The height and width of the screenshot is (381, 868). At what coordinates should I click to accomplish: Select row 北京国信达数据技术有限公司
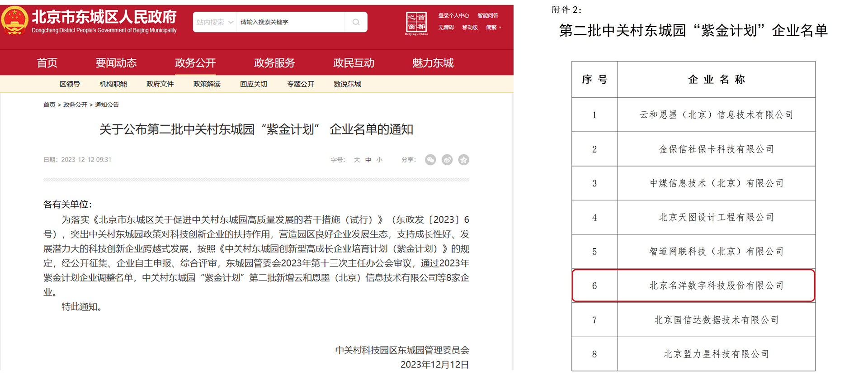click(x=693, y=320)
